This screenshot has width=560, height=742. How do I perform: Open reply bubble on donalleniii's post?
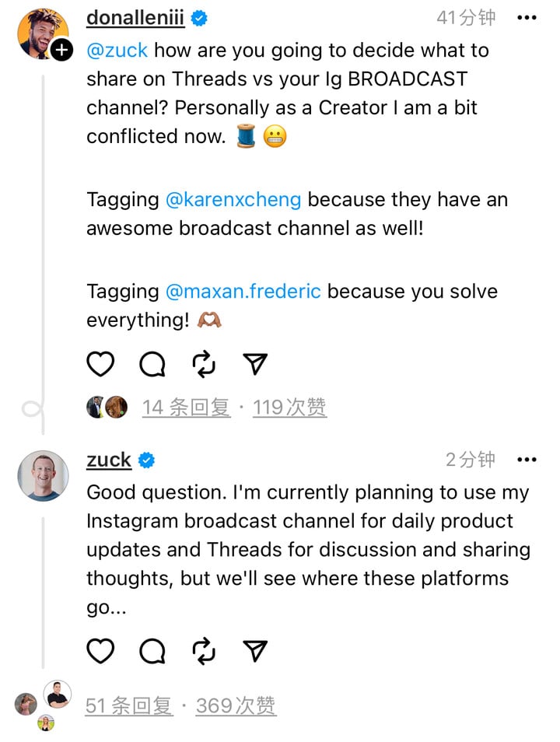[x=152, y=363]
